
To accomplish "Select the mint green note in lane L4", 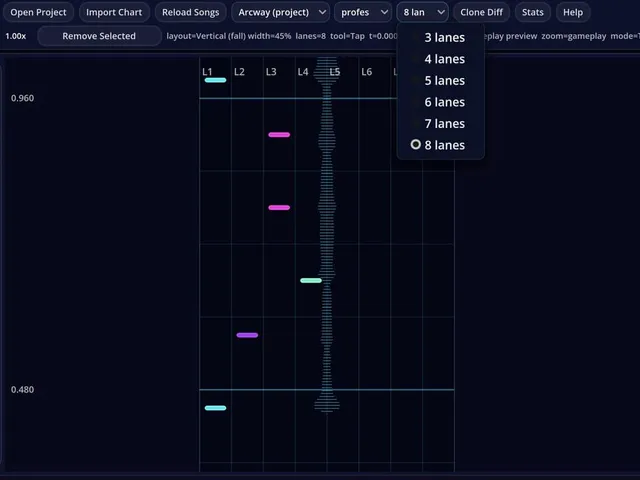I will click(311, 280).
